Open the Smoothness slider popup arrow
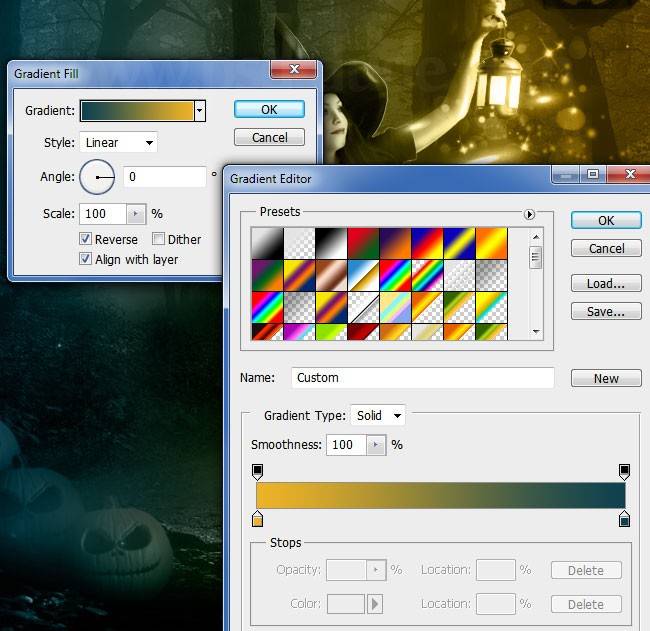The image size is (650, 631). 376,445
